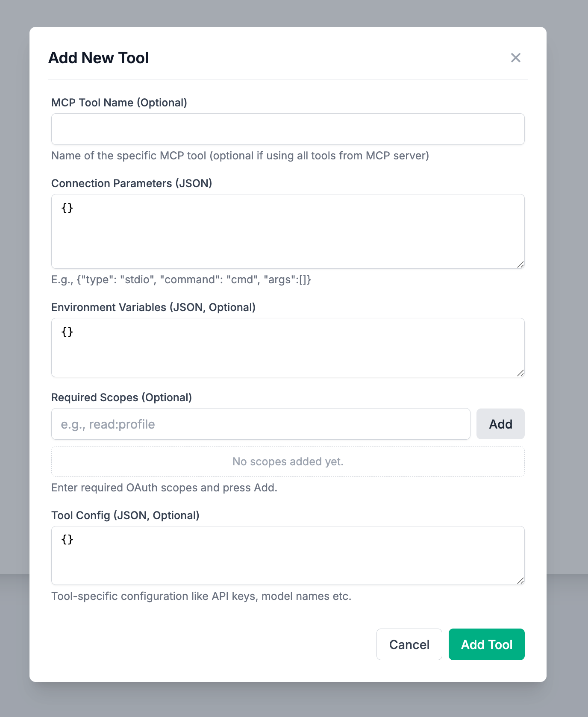588x717 pixels.
Task: Select the empty braces in Environment Variables
Action: 67,332
